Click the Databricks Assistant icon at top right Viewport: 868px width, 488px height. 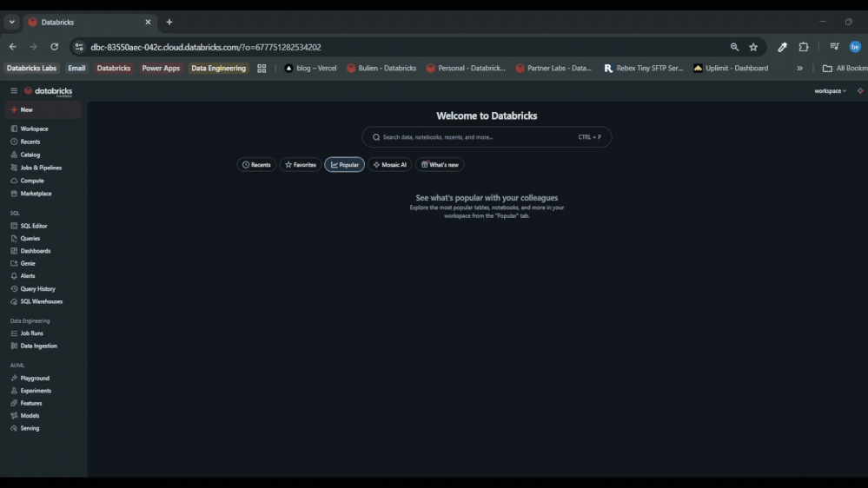(x=859, y=91)
